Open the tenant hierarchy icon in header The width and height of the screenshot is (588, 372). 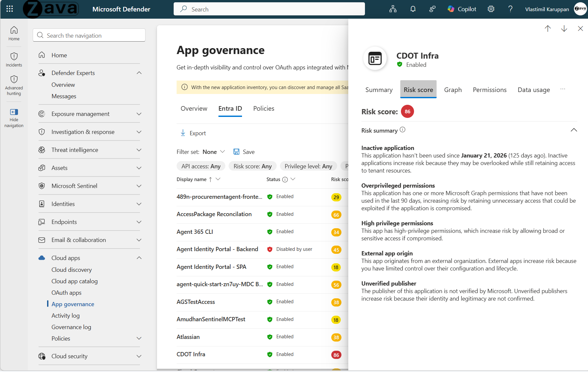(x=393, y=9)
